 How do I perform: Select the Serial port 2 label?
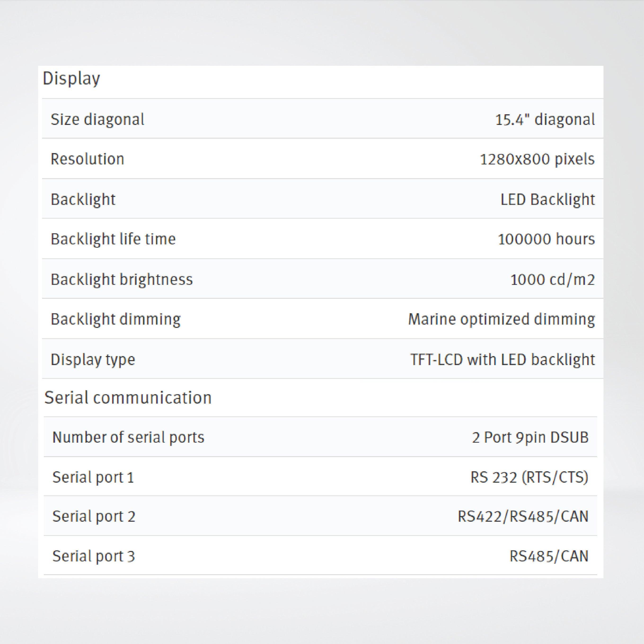[x=94, y=516]
